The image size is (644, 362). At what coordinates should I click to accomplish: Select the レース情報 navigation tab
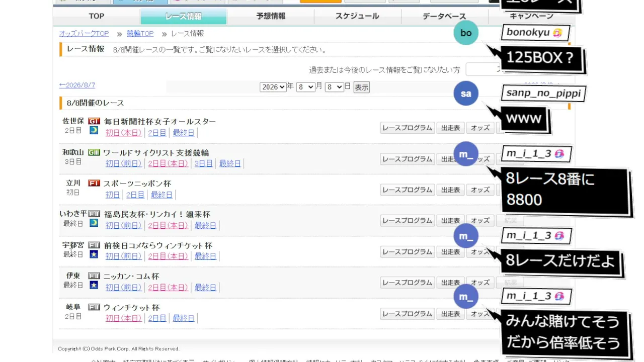pos(184,16)
